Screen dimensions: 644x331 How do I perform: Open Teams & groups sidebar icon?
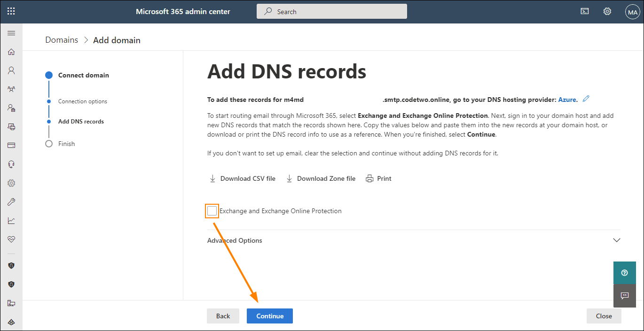[x=11, y=89]
